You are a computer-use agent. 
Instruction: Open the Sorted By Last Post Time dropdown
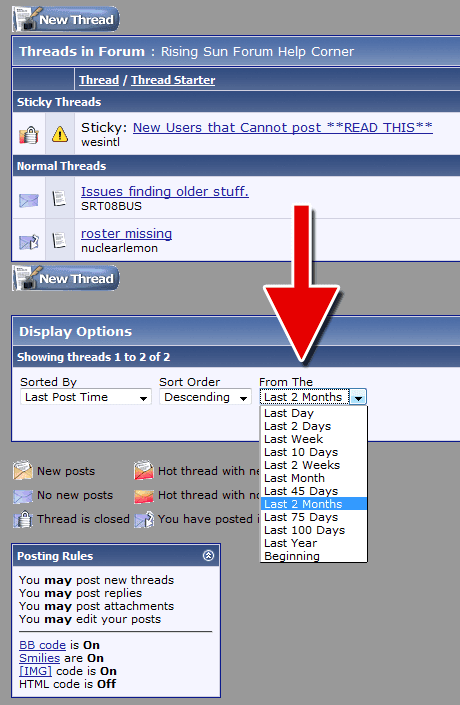pyautogui.click(x=85, y=397)
